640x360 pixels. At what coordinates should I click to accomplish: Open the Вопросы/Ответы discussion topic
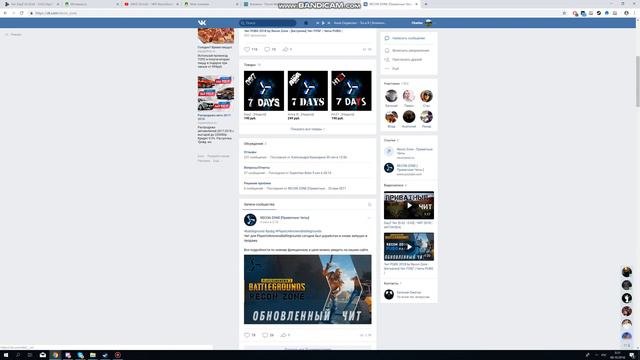click(257, 168)
